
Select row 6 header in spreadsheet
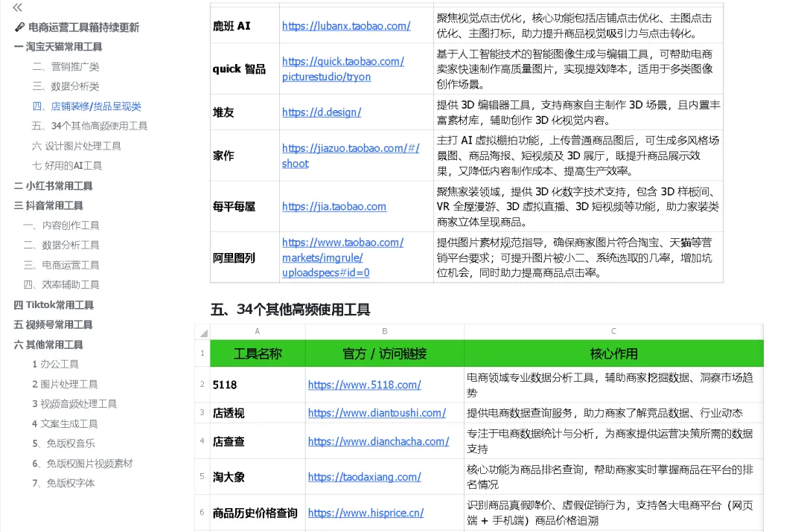pos(202,512)
